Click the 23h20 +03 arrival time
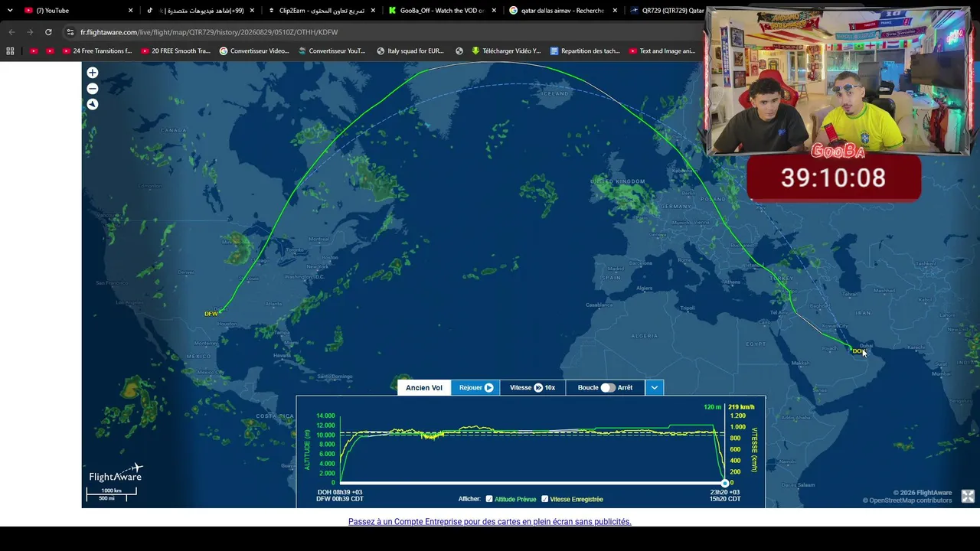This screenshot has width=980, height=551. point(725,492)
